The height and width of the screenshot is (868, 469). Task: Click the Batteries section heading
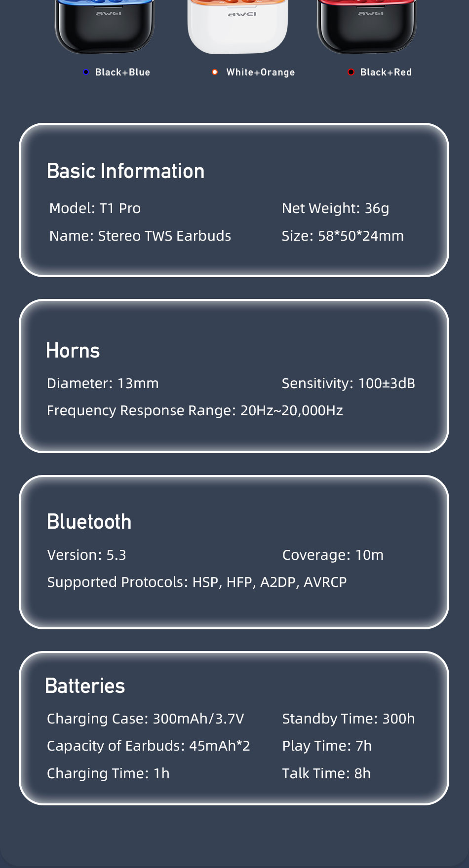click(85, 686)
